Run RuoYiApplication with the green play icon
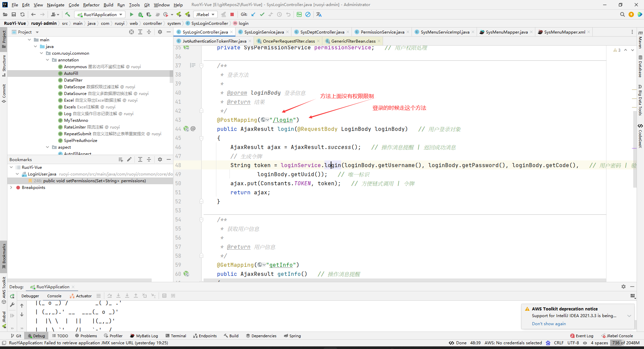 pyautogui.click(x=131, y=14)
